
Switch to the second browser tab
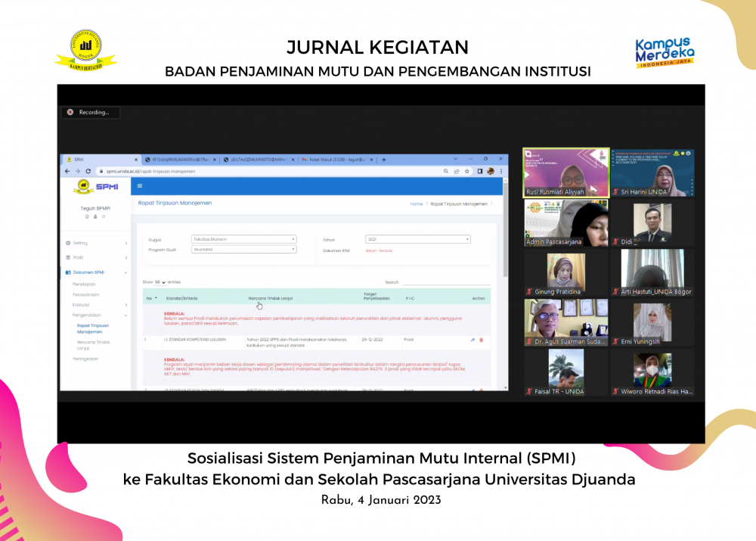(181, 160)
